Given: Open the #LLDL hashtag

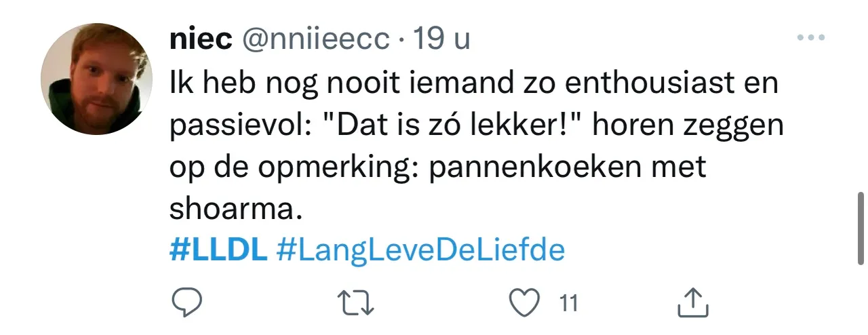Looking at the screenshot, I should (218, 250).
